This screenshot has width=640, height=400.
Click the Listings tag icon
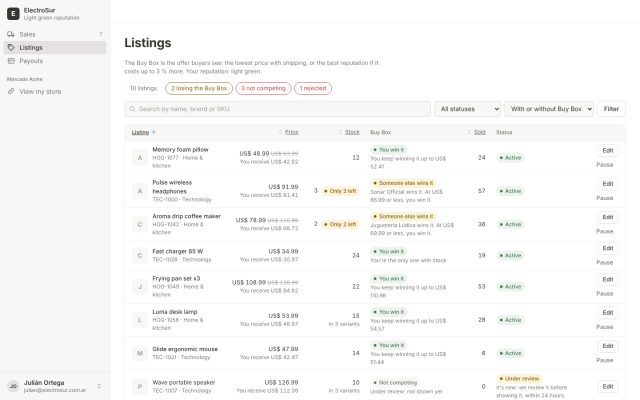point(11,47)
